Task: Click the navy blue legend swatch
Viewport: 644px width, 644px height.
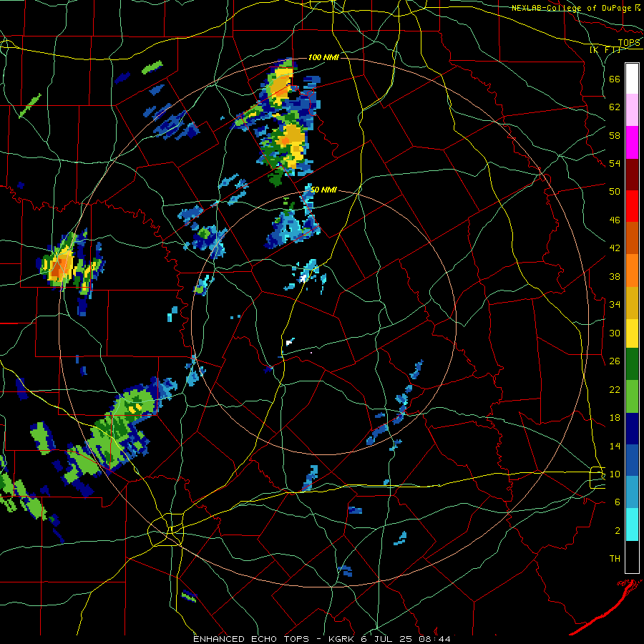Action: [632, 429]
